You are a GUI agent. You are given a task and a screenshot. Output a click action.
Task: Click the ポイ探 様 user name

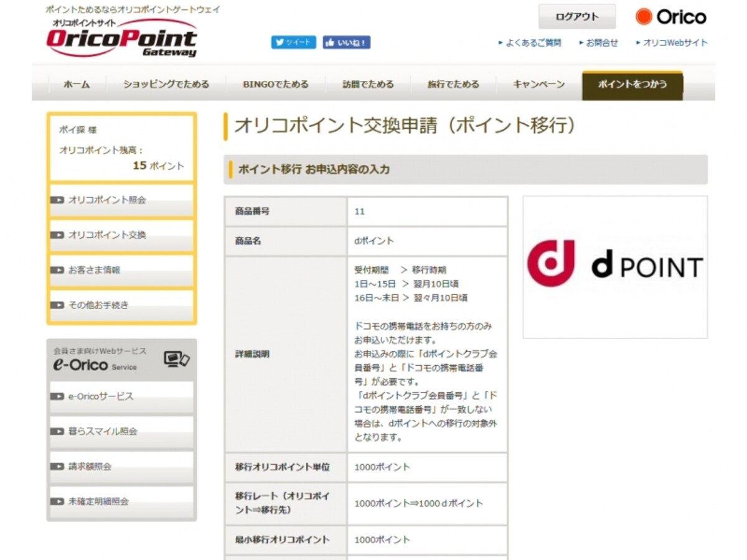point(78,130)
